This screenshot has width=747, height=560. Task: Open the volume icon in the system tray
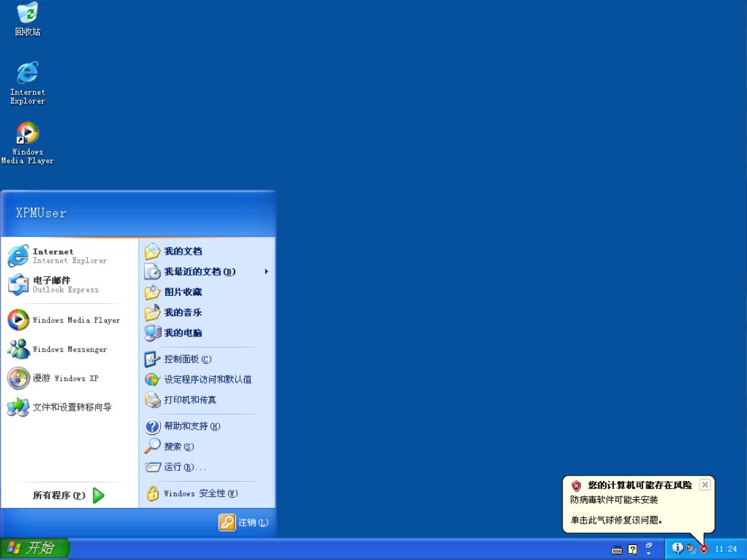[688, 549]
